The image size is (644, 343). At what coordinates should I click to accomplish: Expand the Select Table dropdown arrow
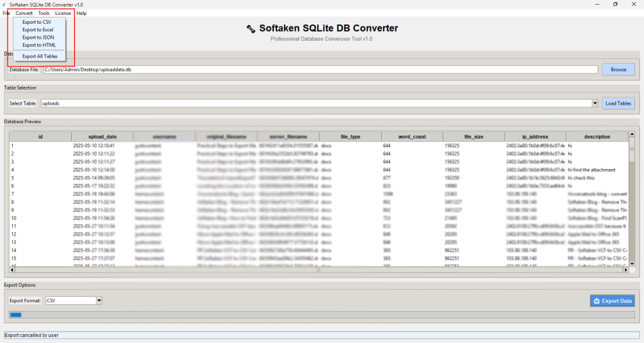[595, 103]
